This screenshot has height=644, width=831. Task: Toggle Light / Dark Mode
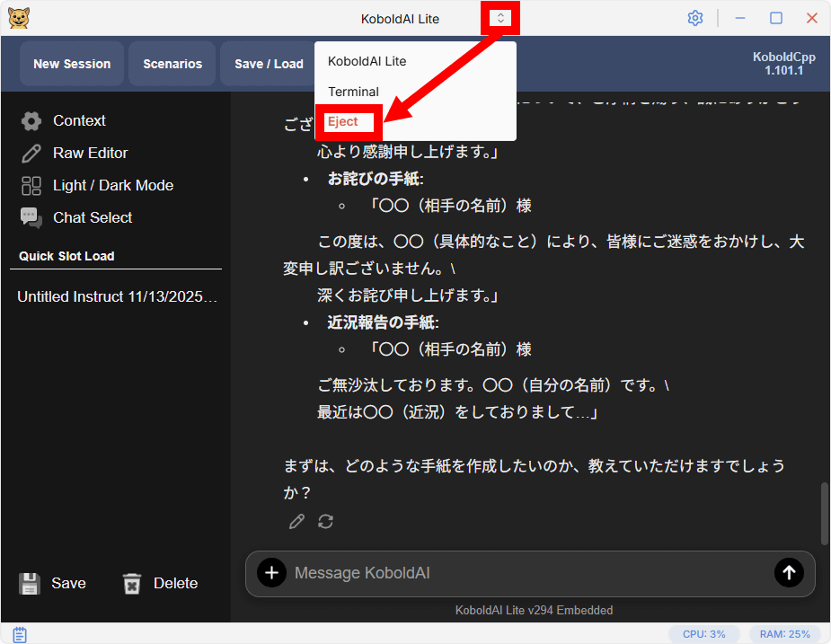tap(112, 185)
